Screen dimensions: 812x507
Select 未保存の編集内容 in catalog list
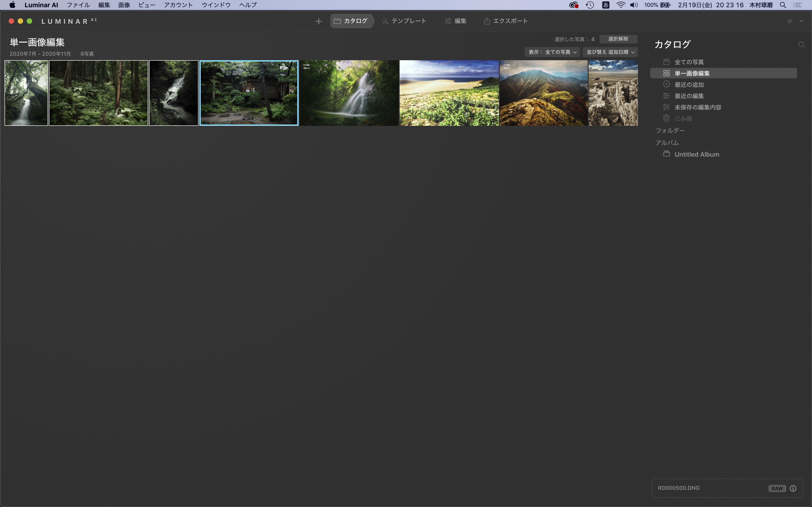698,107
